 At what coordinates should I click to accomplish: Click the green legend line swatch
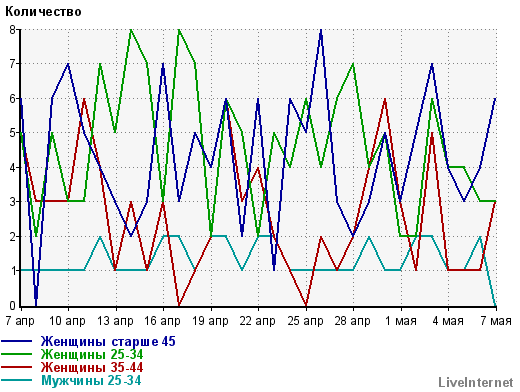[17, 354]
